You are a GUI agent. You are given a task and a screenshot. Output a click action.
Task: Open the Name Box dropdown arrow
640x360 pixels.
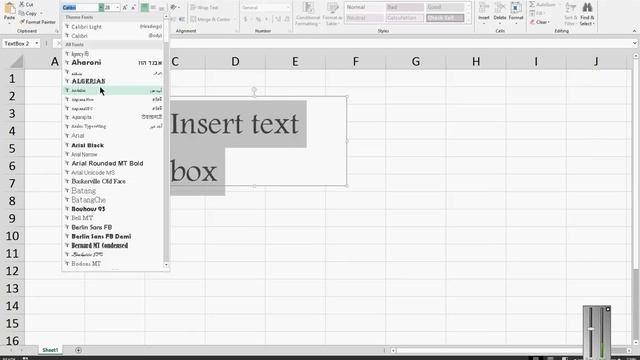(36, 43)
